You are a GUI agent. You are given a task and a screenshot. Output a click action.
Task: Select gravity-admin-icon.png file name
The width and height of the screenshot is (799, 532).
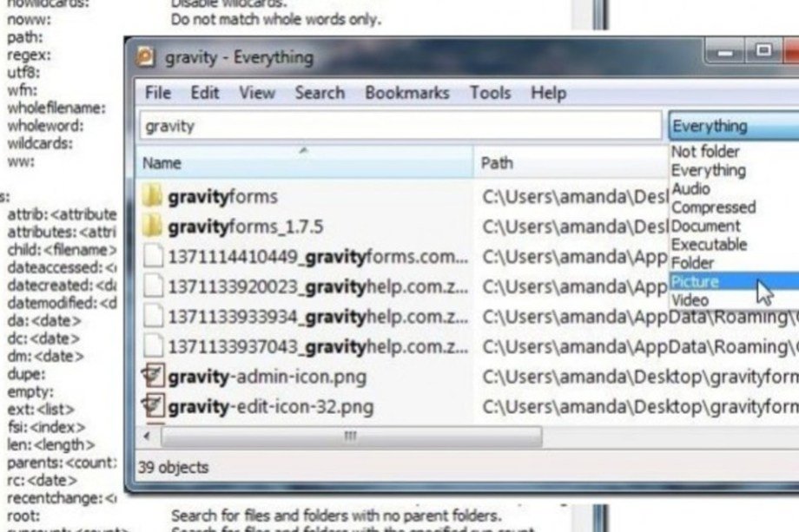click(267, 377)
